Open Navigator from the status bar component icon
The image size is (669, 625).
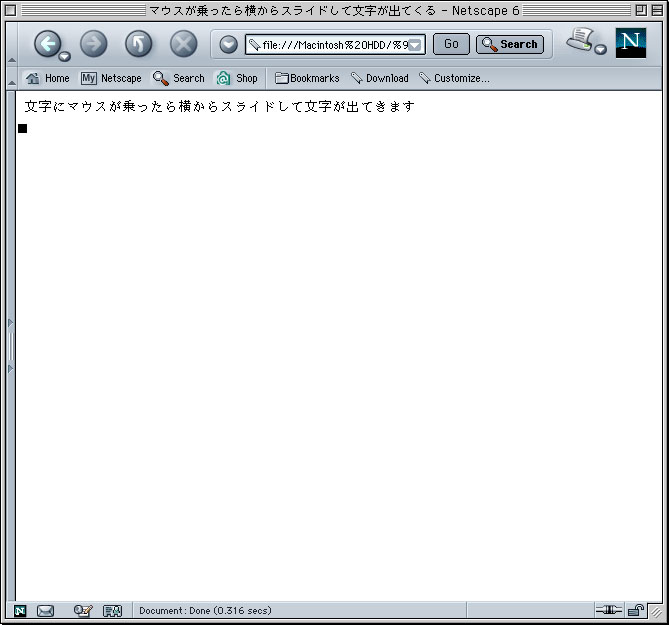[x=20, y=611]
